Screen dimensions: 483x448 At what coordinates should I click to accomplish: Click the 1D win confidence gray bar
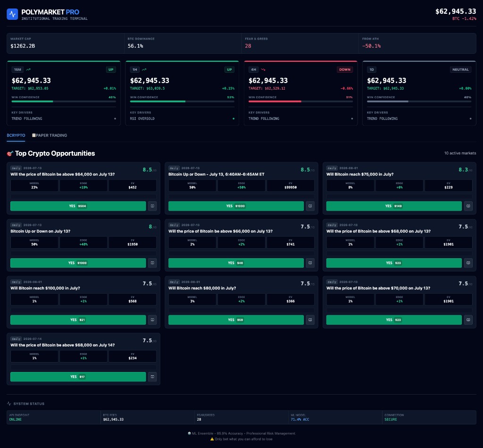point(388,101)
